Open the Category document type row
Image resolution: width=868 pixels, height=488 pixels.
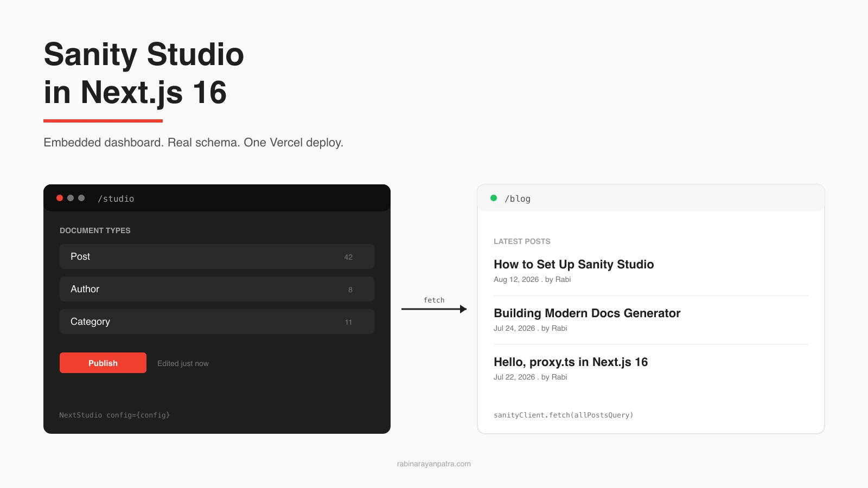[217, 322]
